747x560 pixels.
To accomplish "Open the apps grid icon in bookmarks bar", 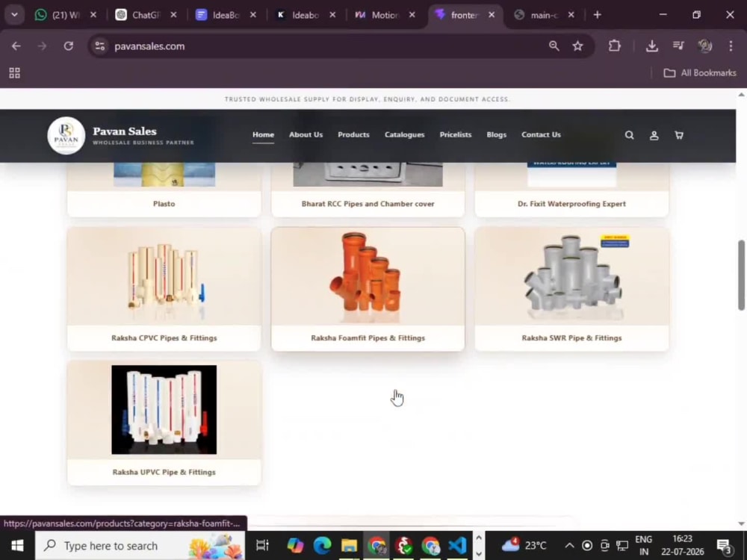I will (14, 73).
